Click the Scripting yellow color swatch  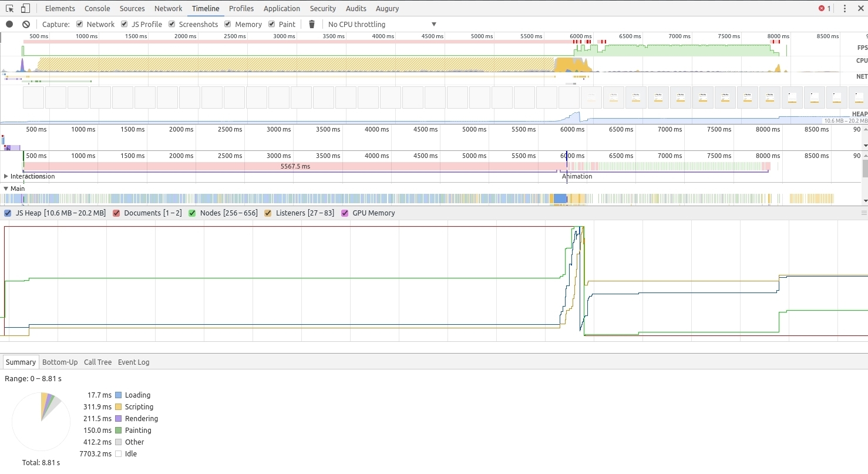tap(118, 407)
